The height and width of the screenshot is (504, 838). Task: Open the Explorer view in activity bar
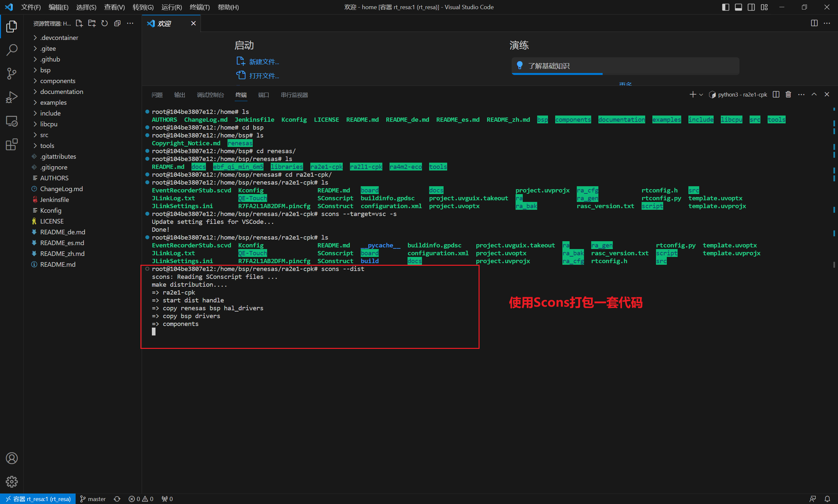(x=11, y=27)
